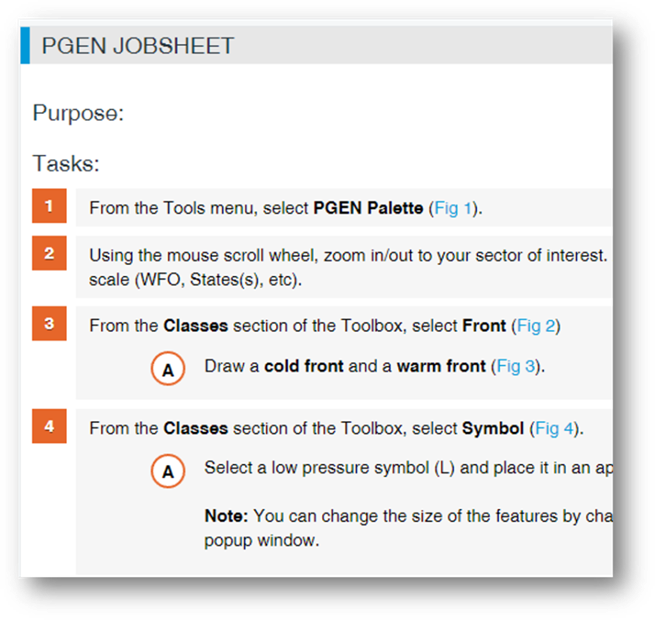The width and height of the screenshot is (655, 620).
Task: Open the Fig 2 link
Action: pos(536,326)
